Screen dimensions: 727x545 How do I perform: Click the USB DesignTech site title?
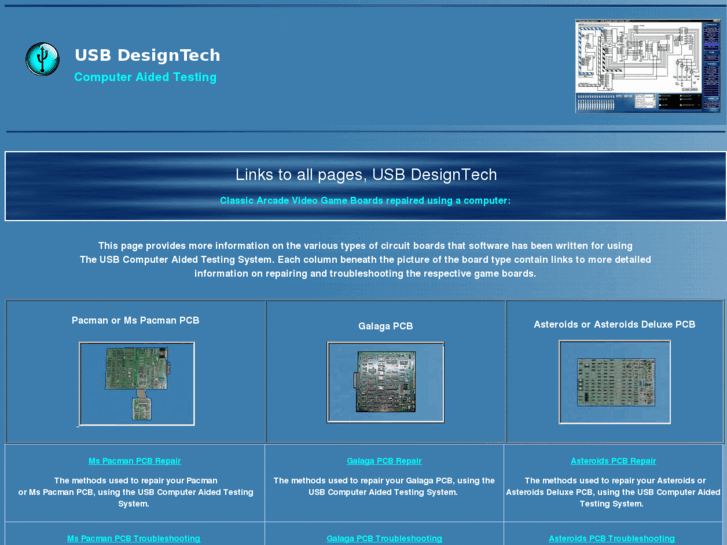coord(147,55)
